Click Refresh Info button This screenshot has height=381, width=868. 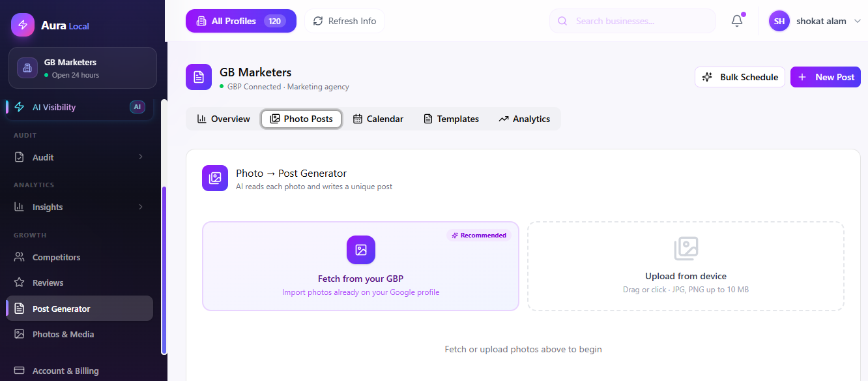(x=345, y=21)
